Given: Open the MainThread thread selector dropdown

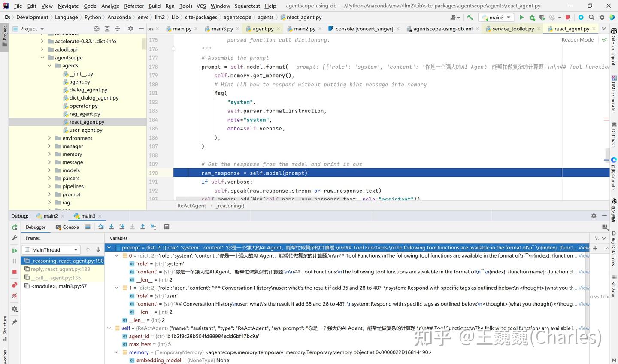Looking at the screenshot, I should (x=51, y=250).
